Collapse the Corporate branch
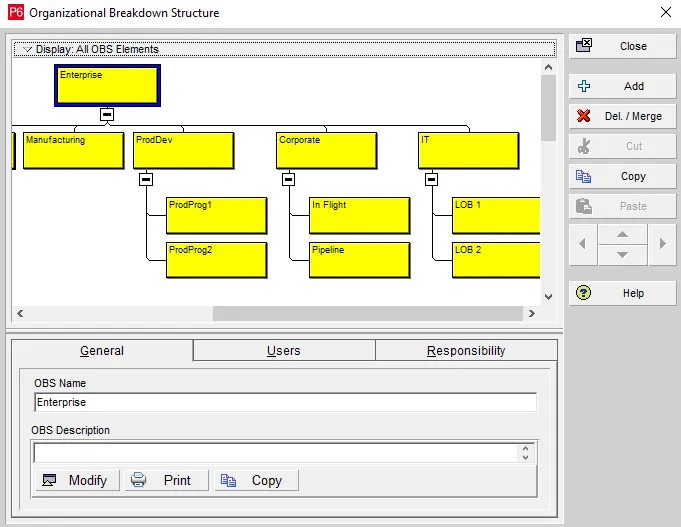This screenshot has width=681, height=527. tap(288, 179)
